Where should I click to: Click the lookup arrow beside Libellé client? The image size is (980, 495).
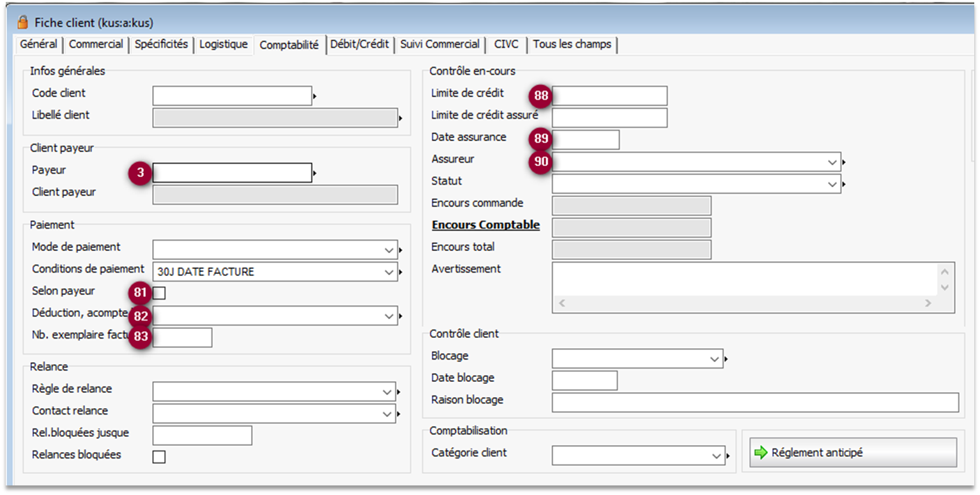click(401, 118)
